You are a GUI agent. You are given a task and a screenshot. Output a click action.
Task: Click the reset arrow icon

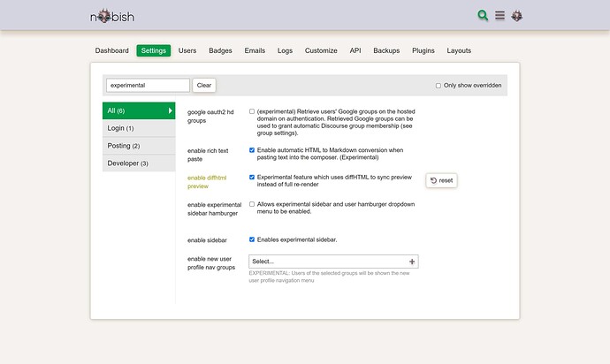[433, 180]
